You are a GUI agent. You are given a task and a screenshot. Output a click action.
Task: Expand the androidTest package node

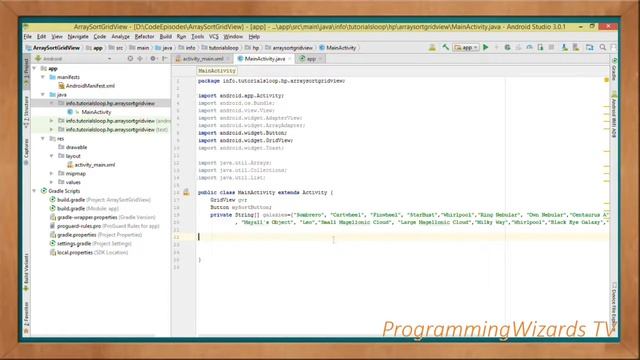51,121
